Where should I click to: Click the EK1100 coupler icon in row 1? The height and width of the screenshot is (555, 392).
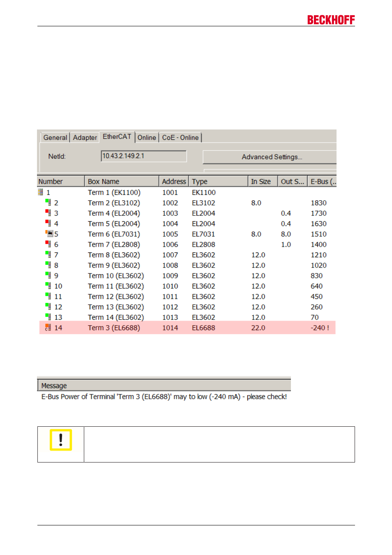pos(41,192)
